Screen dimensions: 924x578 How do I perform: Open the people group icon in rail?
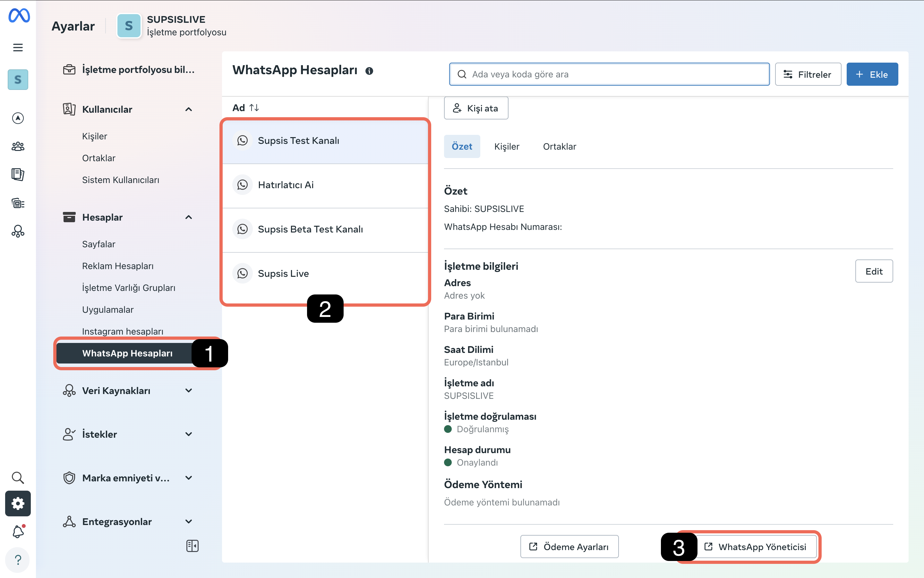[18, 146]
